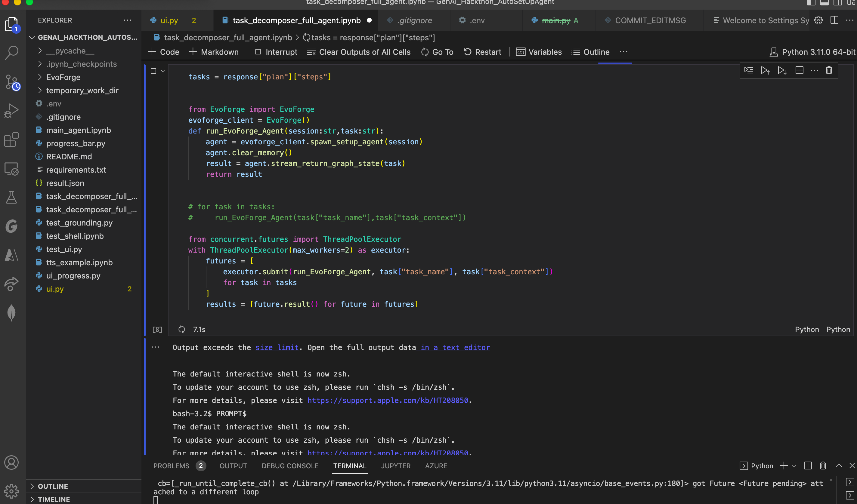
Task: Execute cell and cells below
Action: [x=782, y=70]
